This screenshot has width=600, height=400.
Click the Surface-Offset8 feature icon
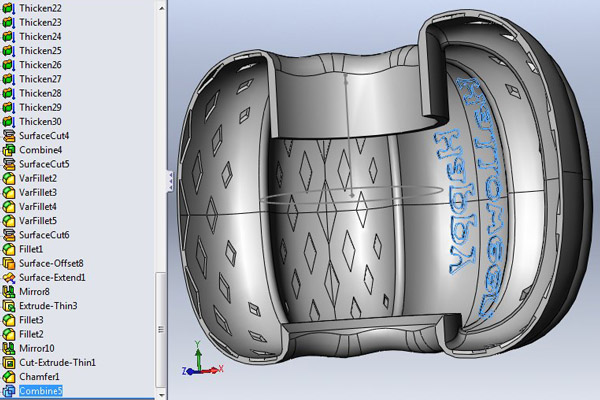[x=8, y=263]
